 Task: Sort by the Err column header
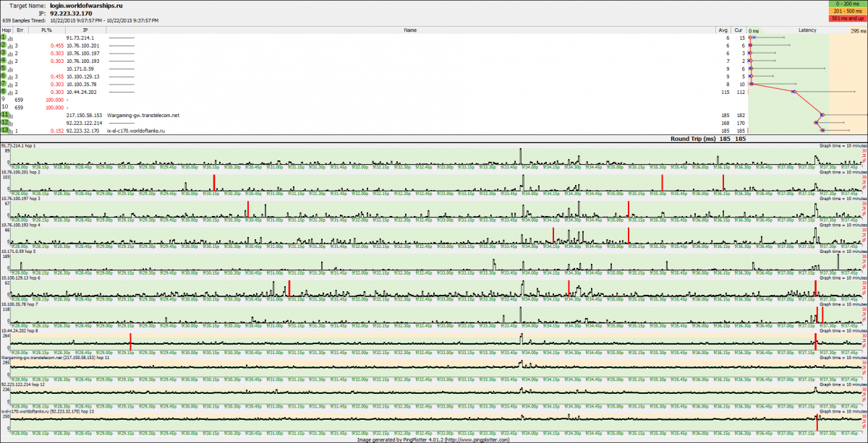pyautogui.click(x=20, y=30)
